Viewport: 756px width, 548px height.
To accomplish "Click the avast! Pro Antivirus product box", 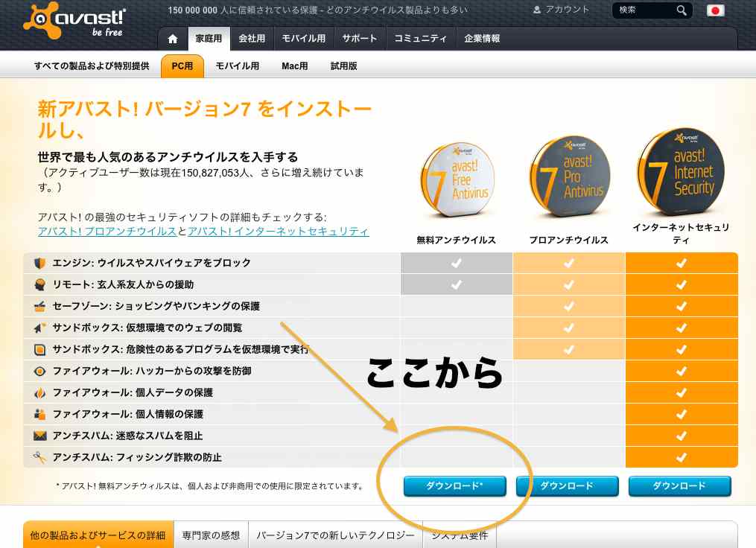I will click(570, 176).
